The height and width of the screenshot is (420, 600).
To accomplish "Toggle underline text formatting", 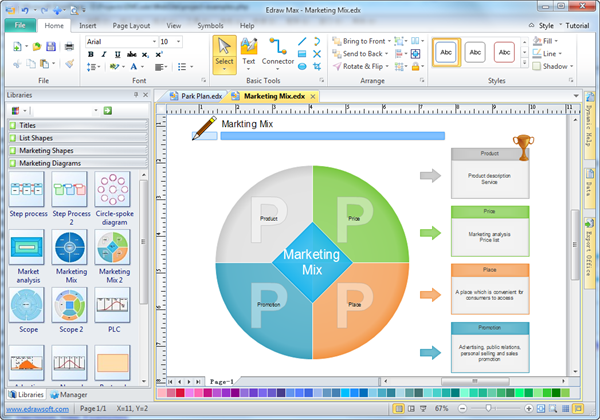I will coord(116,54).
